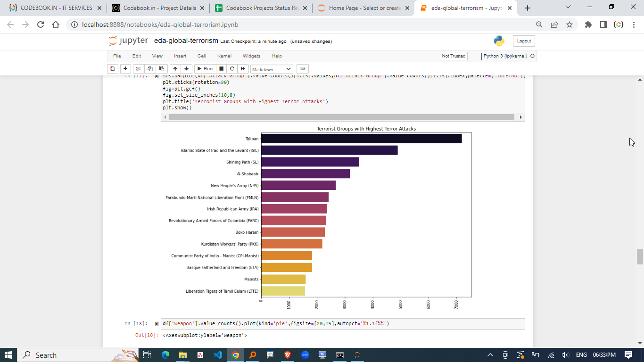Click the Python logo icon
Viewport: 644px width, 362px height.
pyautogui.click(x=499, y=41)
